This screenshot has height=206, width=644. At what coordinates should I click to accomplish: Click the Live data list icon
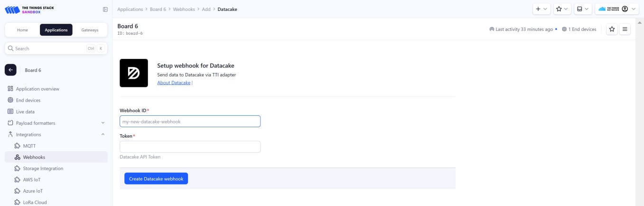click(x=10, y=112)
